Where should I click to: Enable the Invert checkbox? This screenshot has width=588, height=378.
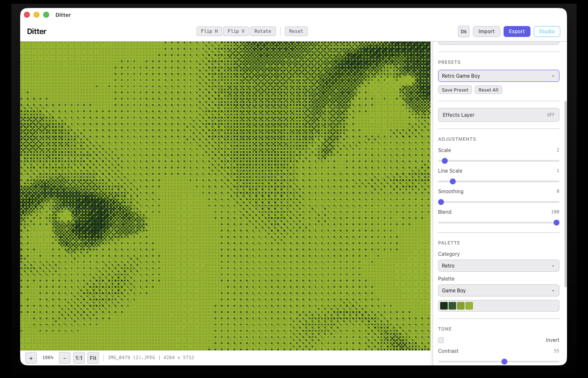click(441, 340)
